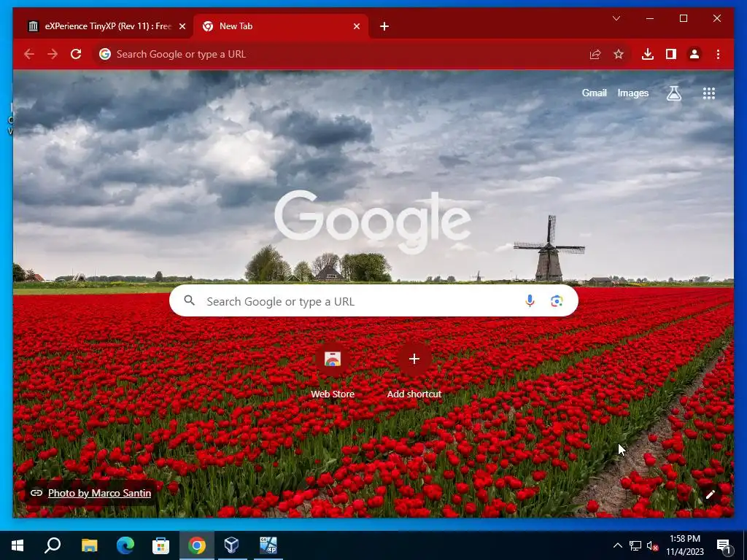The image size is (747, 560).
Task: Click the Google search box on page
Action: [373, 301]
